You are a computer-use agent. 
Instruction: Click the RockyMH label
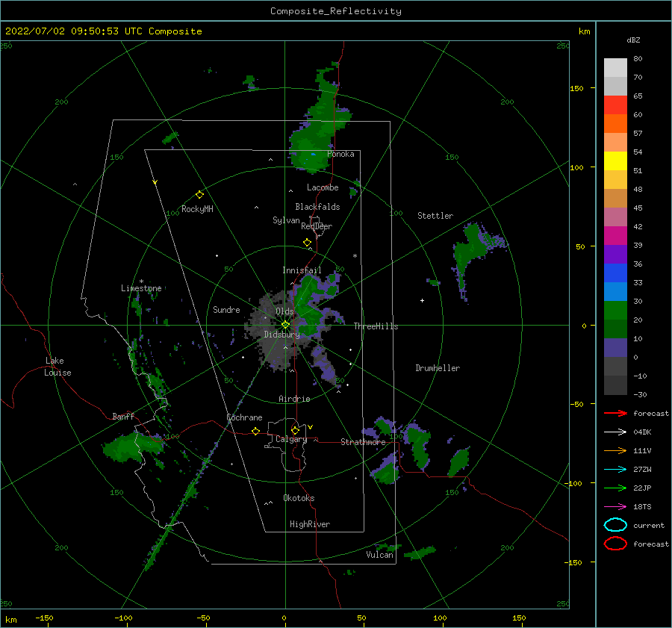pyautogui.click(x=197, y=209)
